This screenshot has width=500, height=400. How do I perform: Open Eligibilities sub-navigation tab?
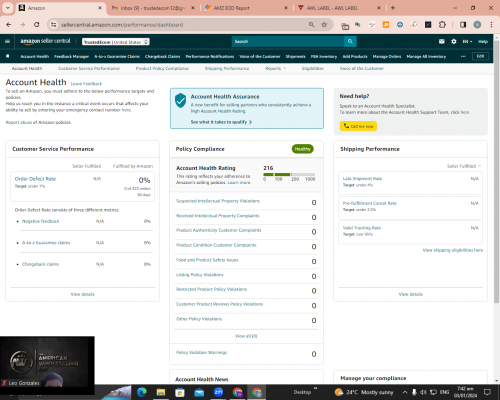click(313, 68)
